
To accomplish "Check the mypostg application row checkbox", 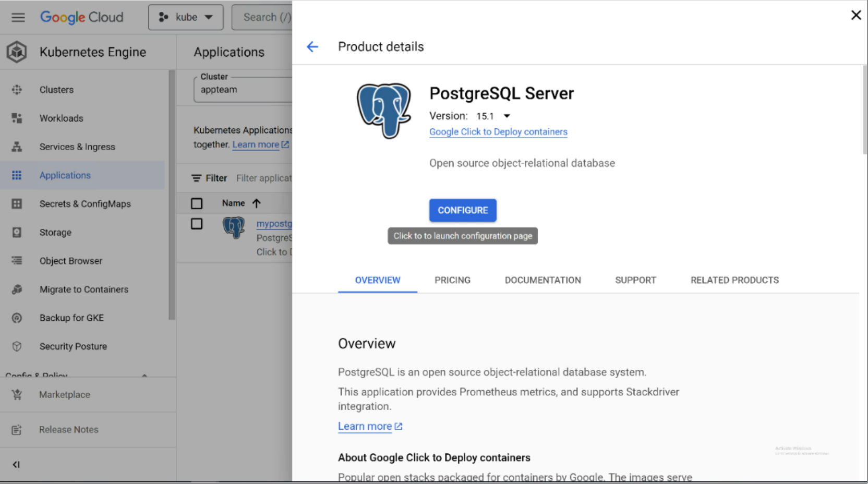I will tap(197, 224).
